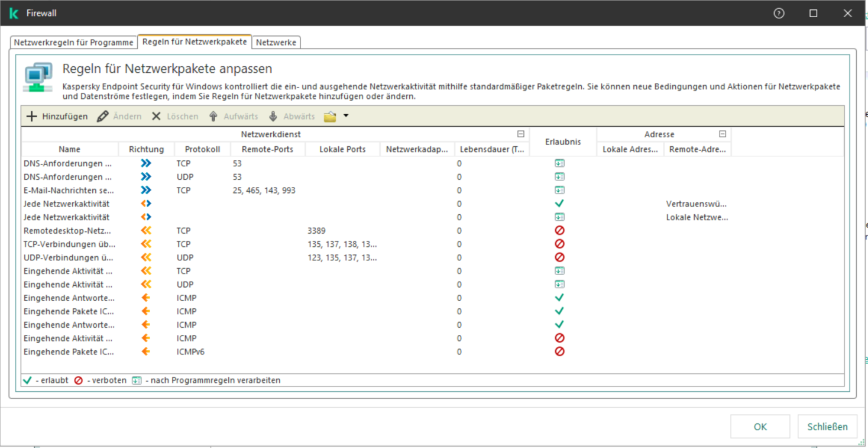The height and width of the screenshot is (448, 868).
Task: Click the Abwärts arrow icon
Action: point(273,117)
